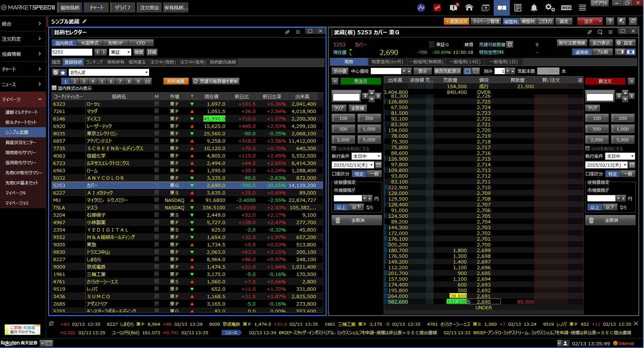
Task: Click the link icon in 銘柄セレクター panel
Action: [288, 32]
